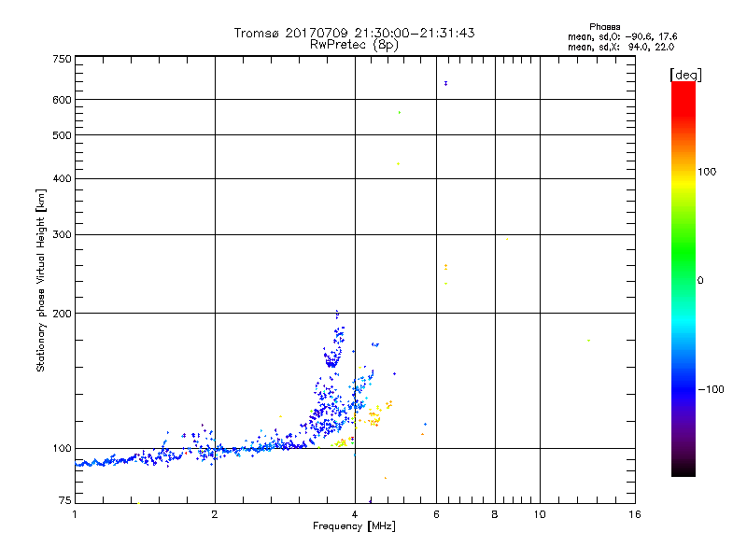
Task: Click the 'Frequency [MHz]' axis title
Action: tap(354, 526)
